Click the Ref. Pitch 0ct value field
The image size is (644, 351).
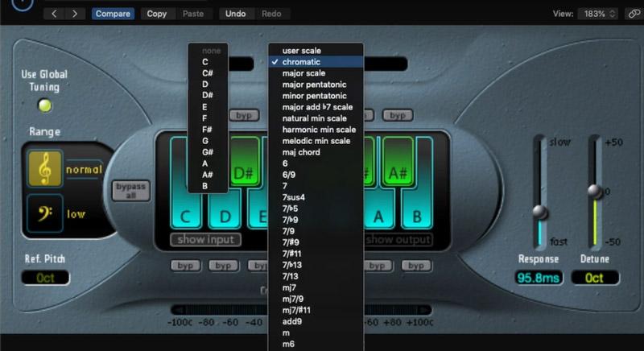tap(45, 278)
